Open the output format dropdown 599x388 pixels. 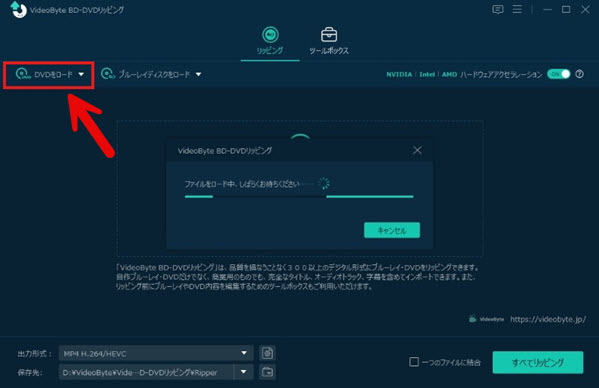coord(156,353)
